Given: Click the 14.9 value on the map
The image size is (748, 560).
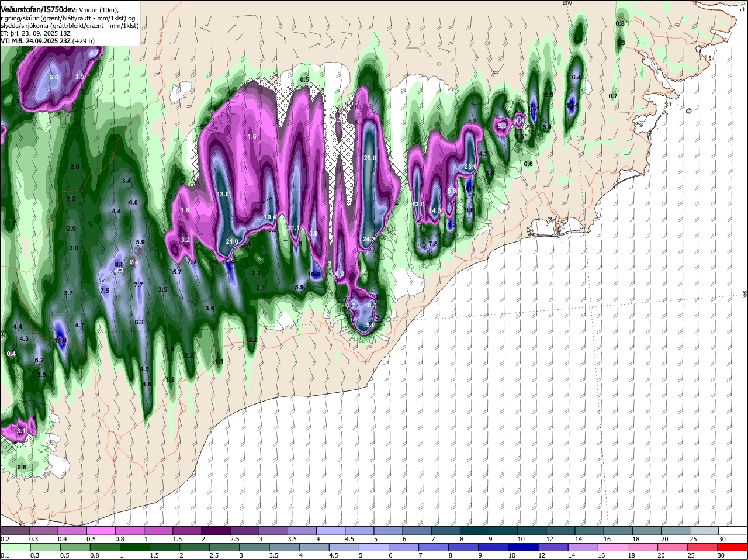Looking at the screenshot, I should coord(61,340).
